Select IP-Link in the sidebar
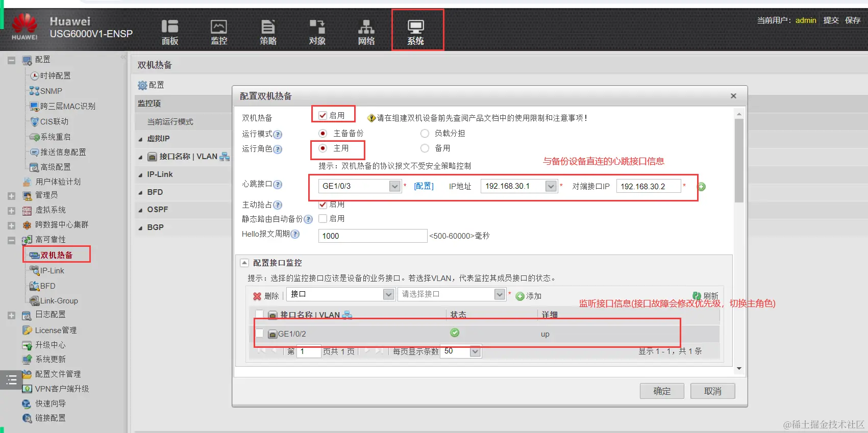The height and width of the screenshot is (433, 868). click(52, 271)
